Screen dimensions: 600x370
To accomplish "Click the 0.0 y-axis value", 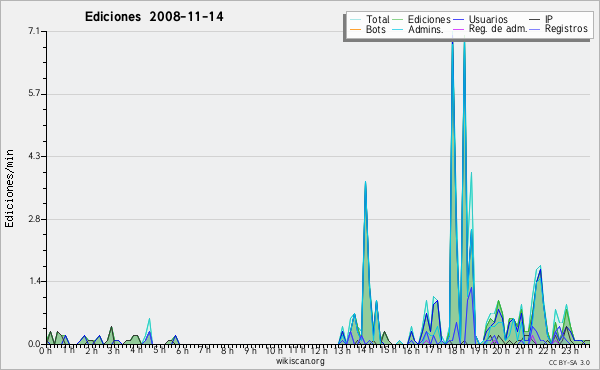I will 34,344.
